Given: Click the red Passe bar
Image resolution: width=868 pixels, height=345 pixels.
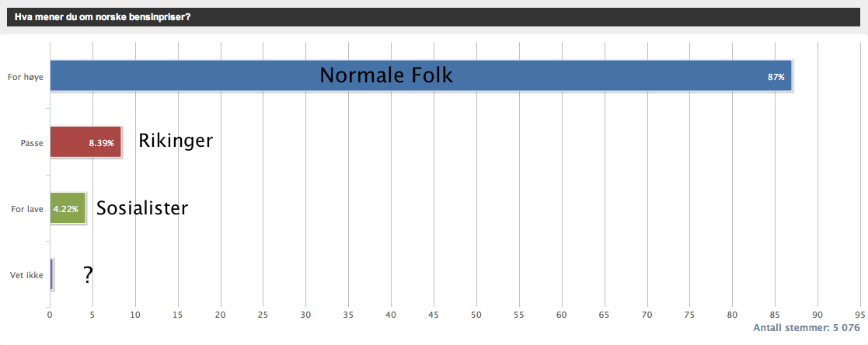Looking at the screenshot, I should point(85,141).
